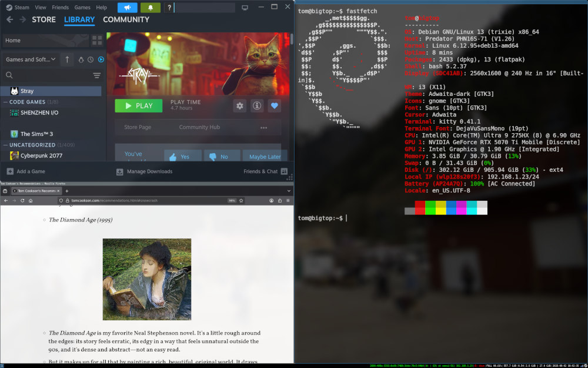This screenshot has width=588, height=368.
Task: Expand Games and Software filter dropdown
Action: coord(31,59)
